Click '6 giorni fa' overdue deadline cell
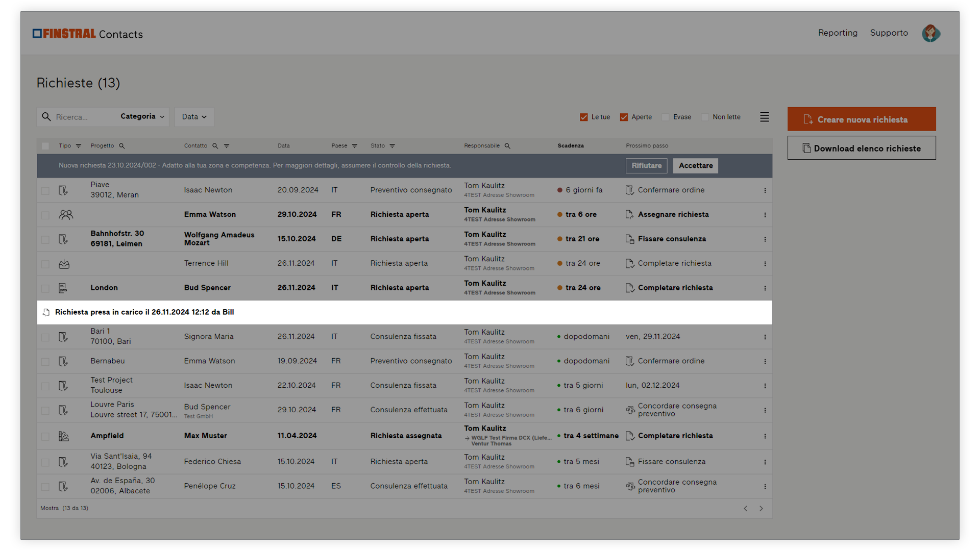Screen dimensions: 980x551 (x=580, y=190)
